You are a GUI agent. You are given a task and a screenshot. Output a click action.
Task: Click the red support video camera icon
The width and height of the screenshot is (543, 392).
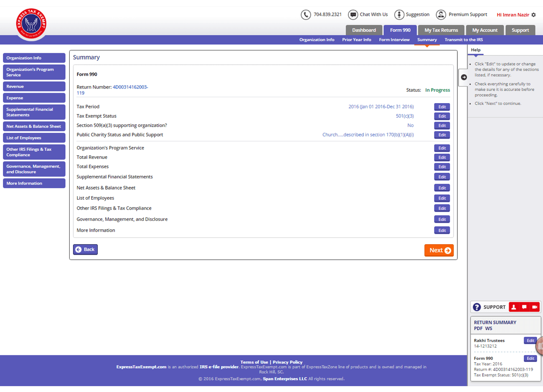(535, 307)
